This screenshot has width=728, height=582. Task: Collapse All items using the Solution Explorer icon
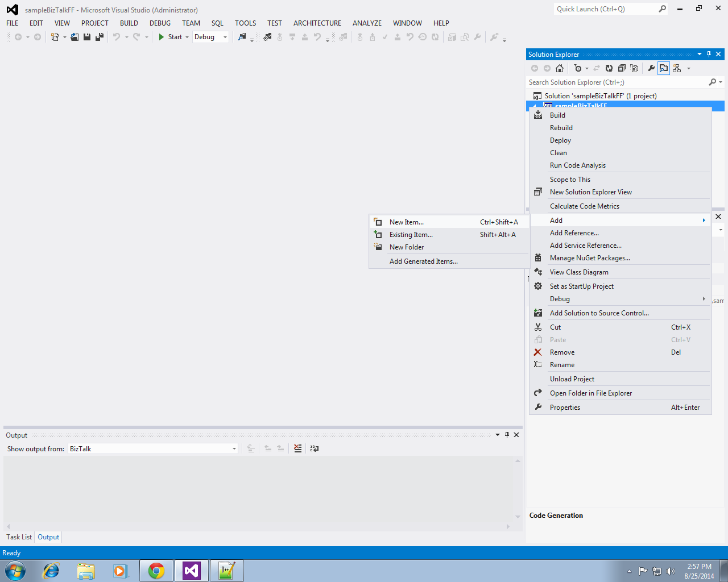point(622,68)
